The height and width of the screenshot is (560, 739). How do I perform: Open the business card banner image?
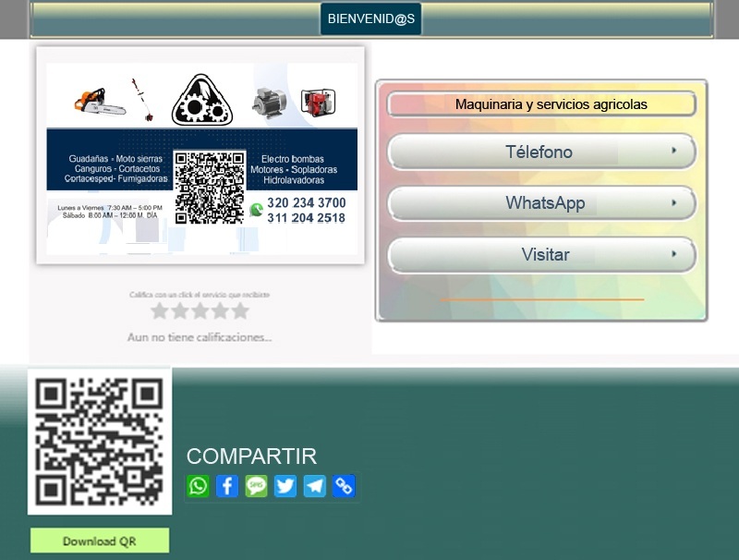[200, 155]
